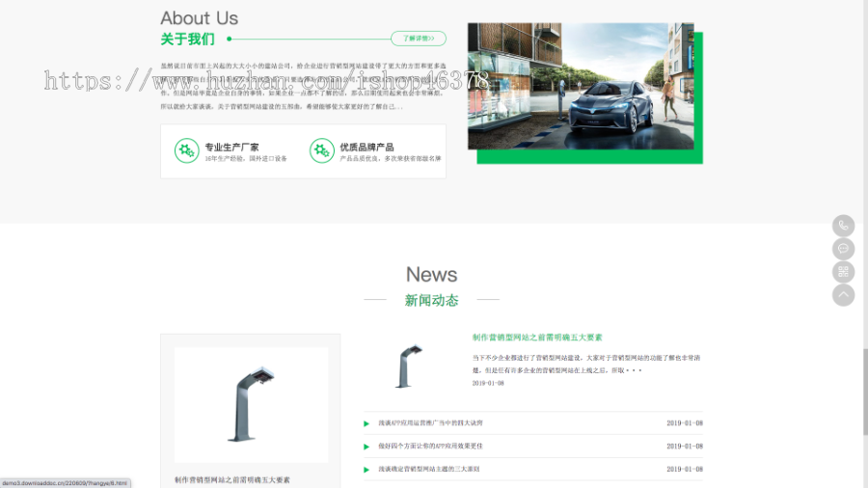The image size is (868, 488).
Task: Open news link 做好四个方面让你的APP应用效果更佳
Action: [x=430, y=446]
